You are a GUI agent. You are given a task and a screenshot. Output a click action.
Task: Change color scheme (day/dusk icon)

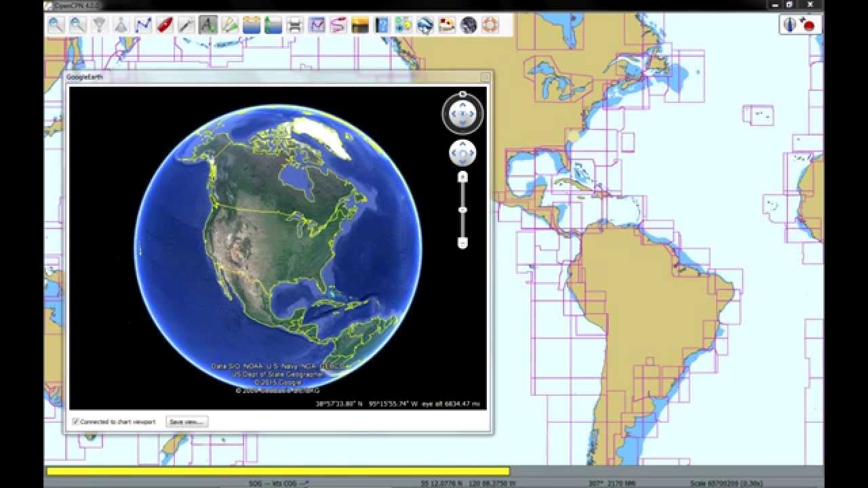[359, 26]
